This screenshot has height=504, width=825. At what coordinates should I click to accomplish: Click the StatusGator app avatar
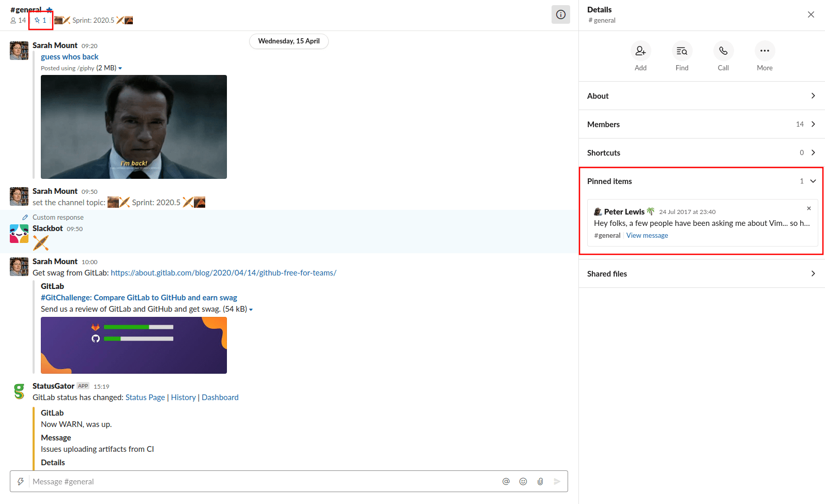19,391
